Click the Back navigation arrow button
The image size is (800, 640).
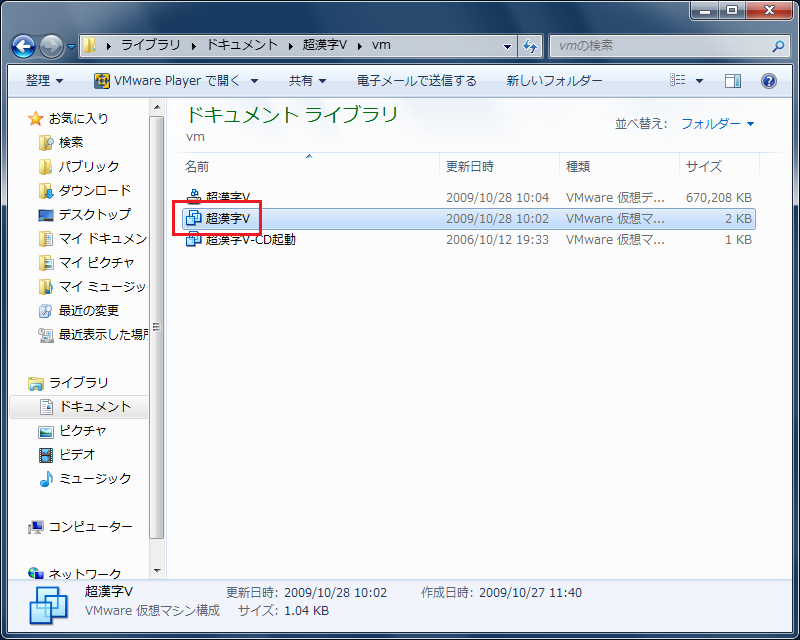click(24, 46)
